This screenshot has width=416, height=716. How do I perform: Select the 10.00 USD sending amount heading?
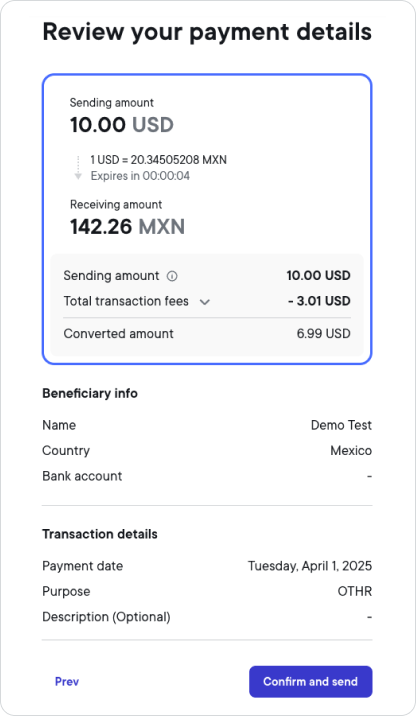pyautogui.click(x=121, y=125)
